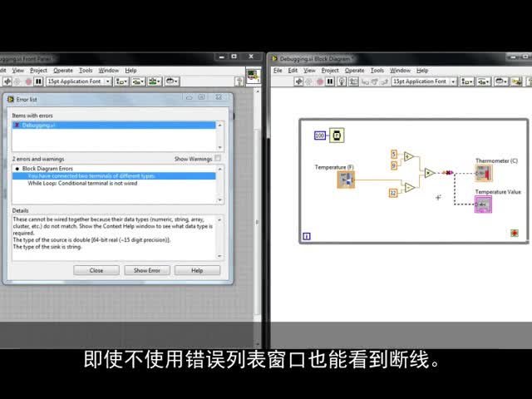Open Tools menu in Block Diagram window
The height and width of the screenshot is (399, 532).
[377, 70]
